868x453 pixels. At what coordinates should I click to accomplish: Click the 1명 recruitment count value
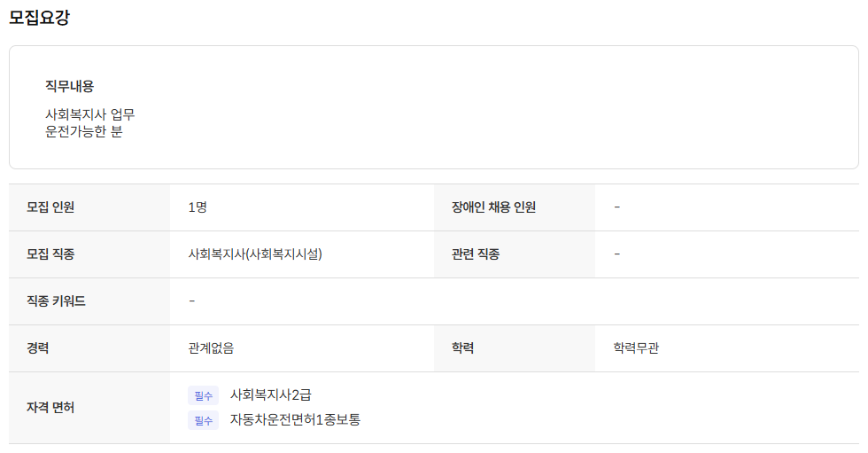(198, 207)
